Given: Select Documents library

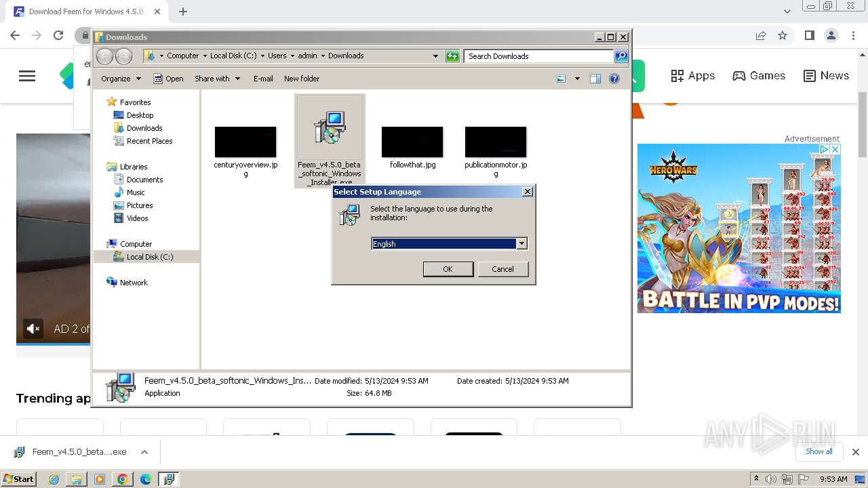Looking at the screenshot, I should point(144,180).
